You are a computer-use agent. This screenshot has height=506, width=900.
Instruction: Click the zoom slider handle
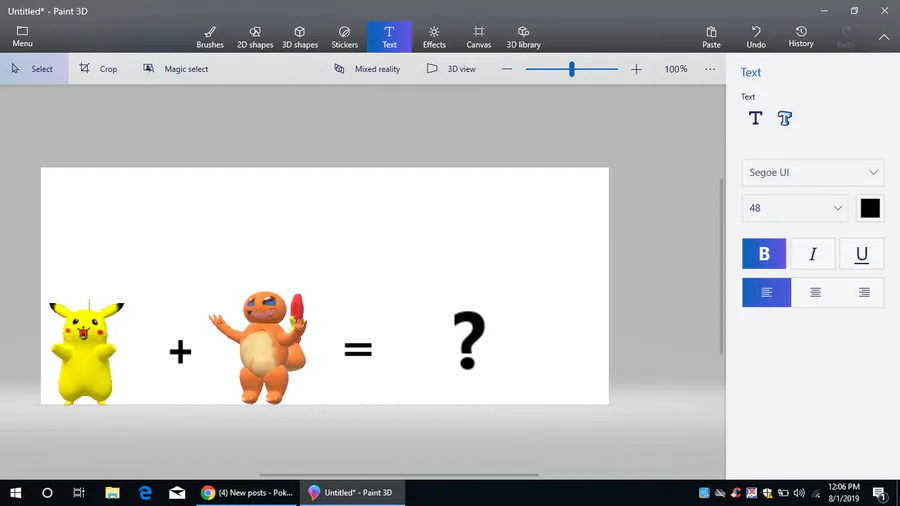[x=572, y=69]
